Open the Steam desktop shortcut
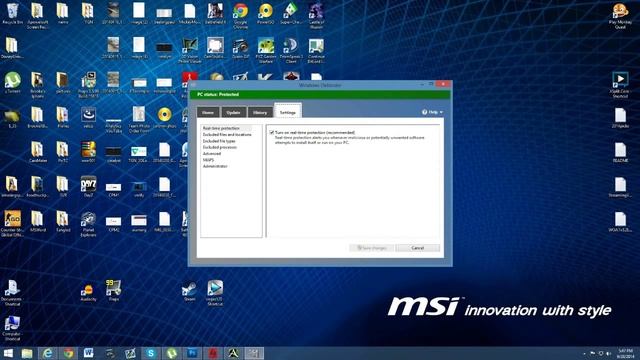 (x=189, y=291)
